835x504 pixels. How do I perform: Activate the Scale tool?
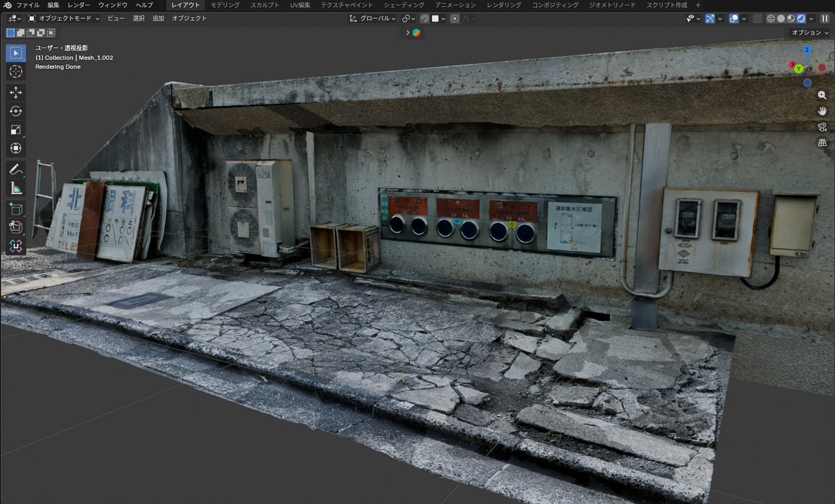(16, 129)
